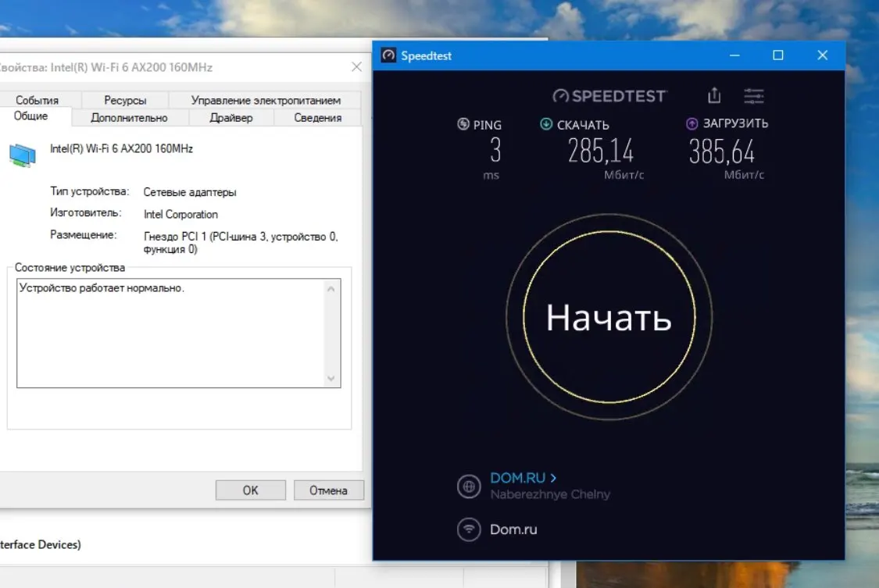Screen dimensions: 879x588
Task: Click the share results icon in Speedtest
Action: click(x=713, y=95)
